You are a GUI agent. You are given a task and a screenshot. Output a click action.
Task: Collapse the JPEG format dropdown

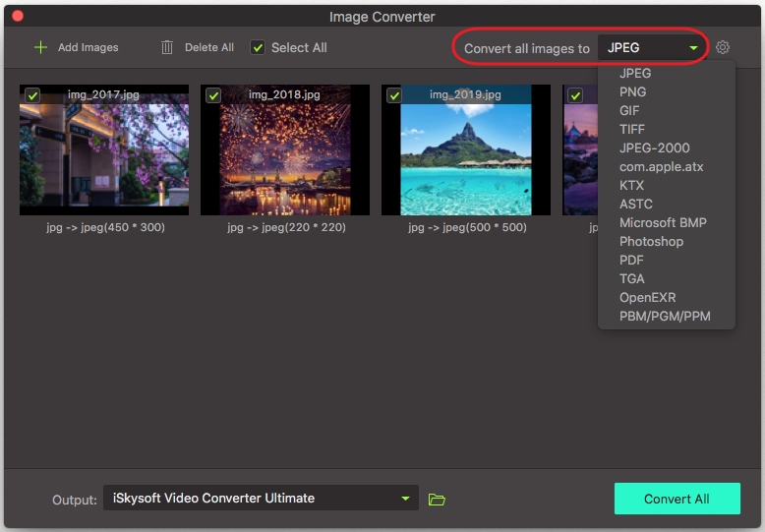pos(653,47)
